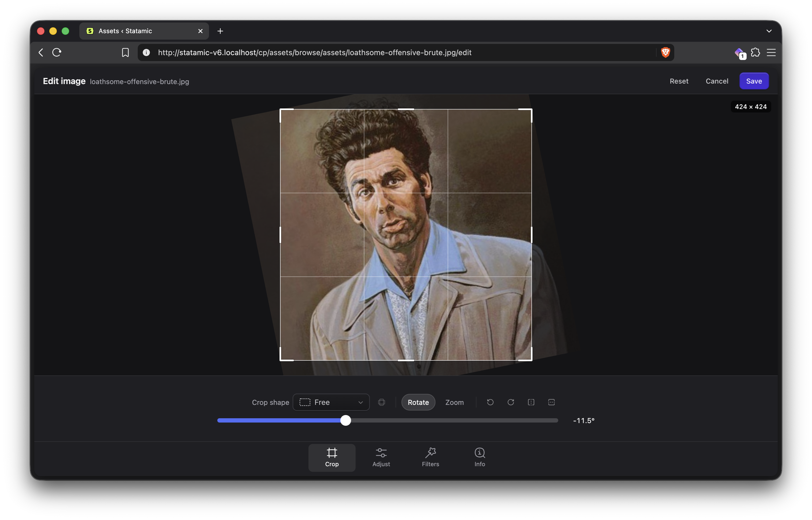
Task: Click the rotation slider handle
Action: 345,420
